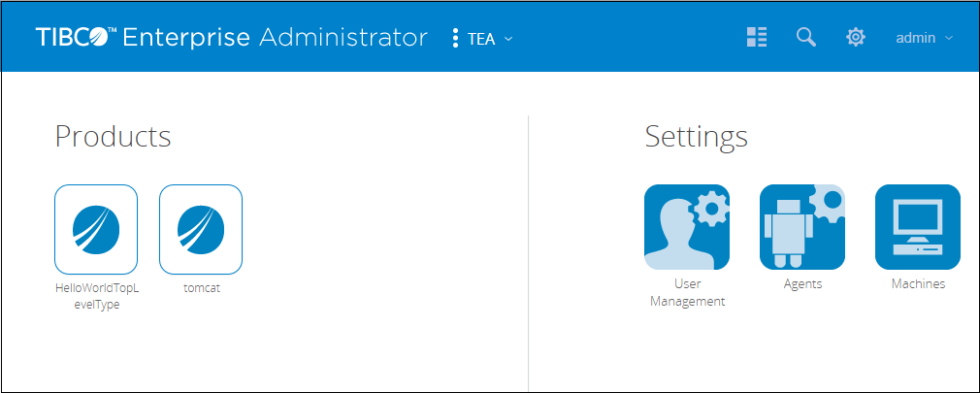Expand the TEA dropdown chevron
The image size is (980, 393).
[x=508, y=39]
